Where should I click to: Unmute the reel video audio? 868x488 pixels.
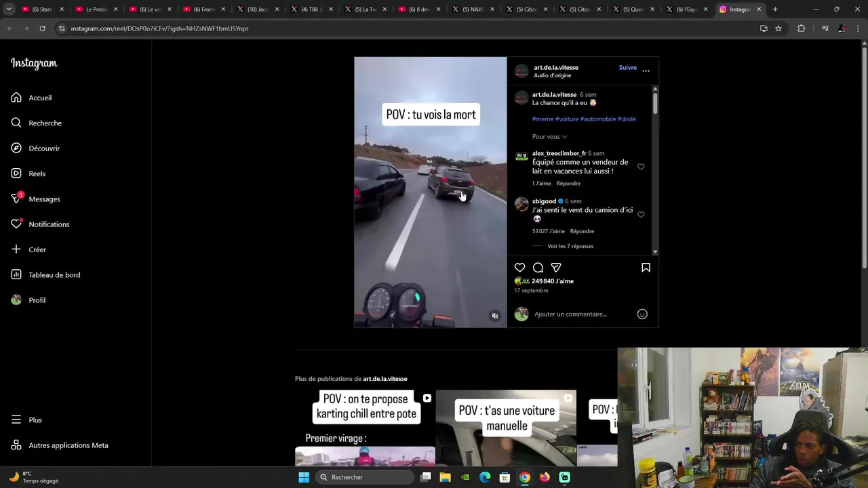tap(495, 316)
